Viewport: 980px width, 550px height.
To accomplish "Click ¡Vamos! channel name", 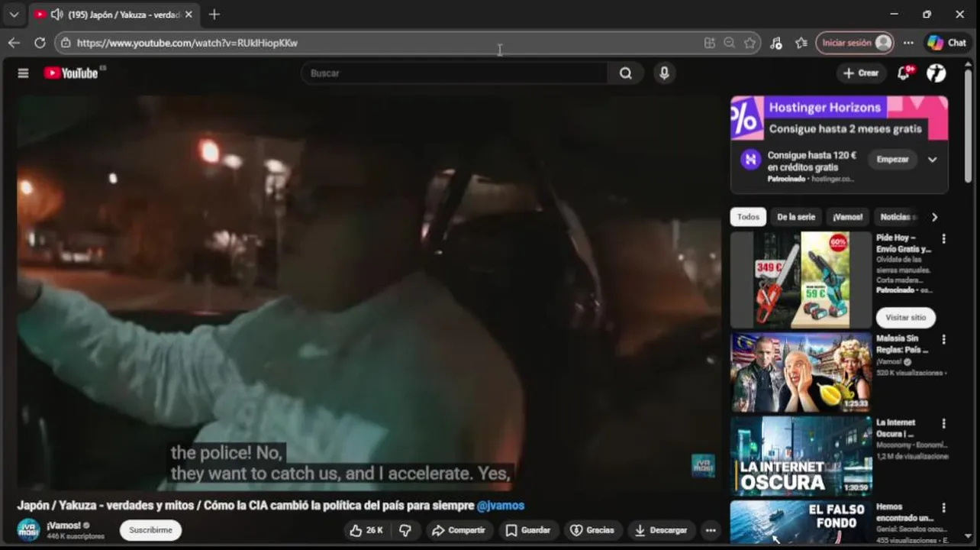I will (63, 526).
